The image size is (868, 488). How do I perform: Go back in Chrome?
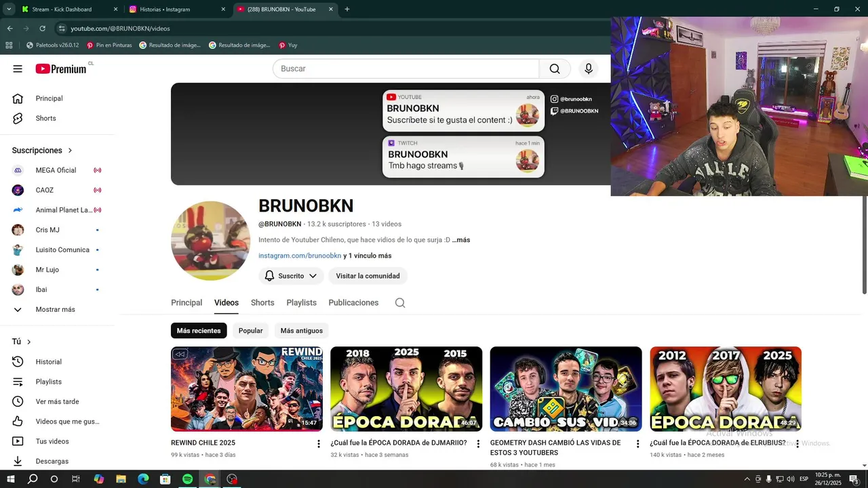click(9, 28)
